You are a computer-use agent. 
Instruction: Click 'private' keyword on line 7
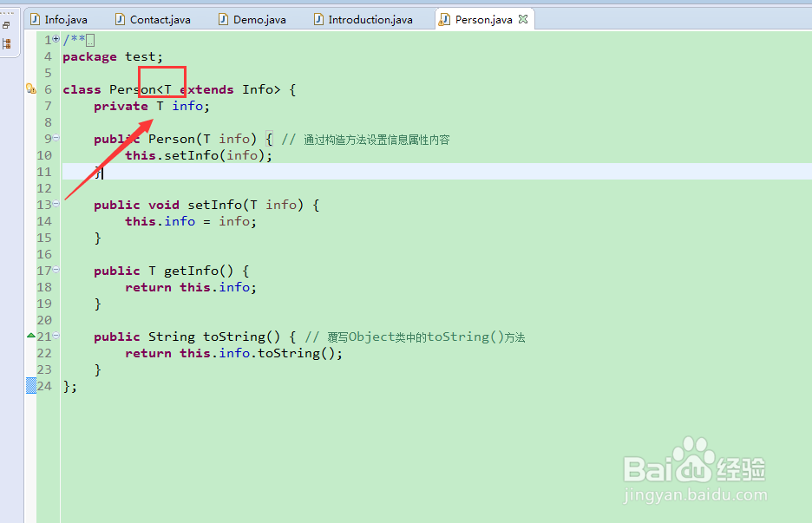click(x=121, y=106)
